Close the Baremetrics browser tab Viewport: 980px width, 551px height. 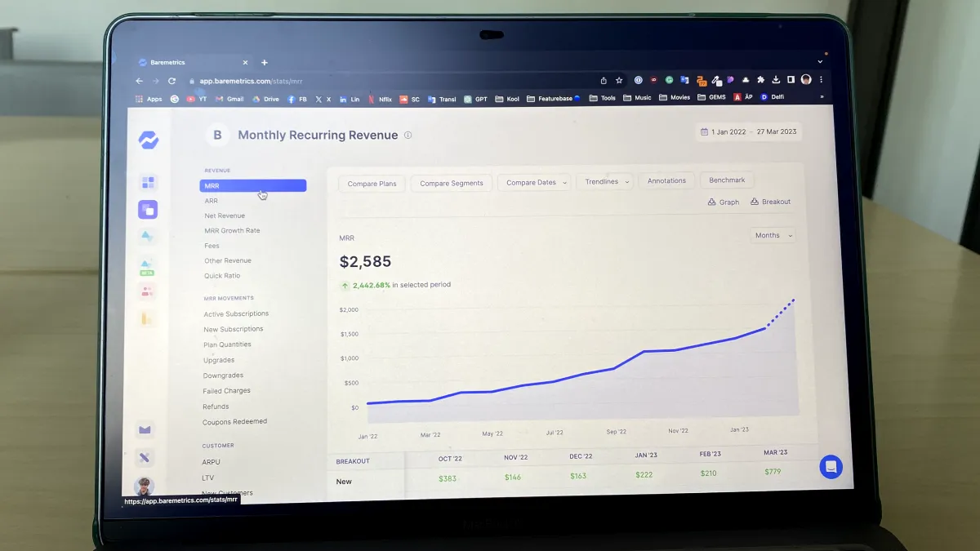pos(245,62)
